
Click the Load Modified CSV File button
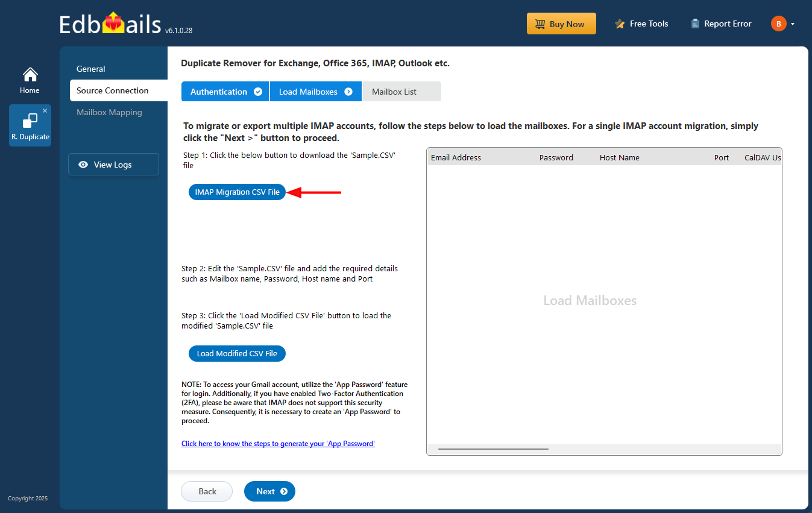tap(237, 354)
